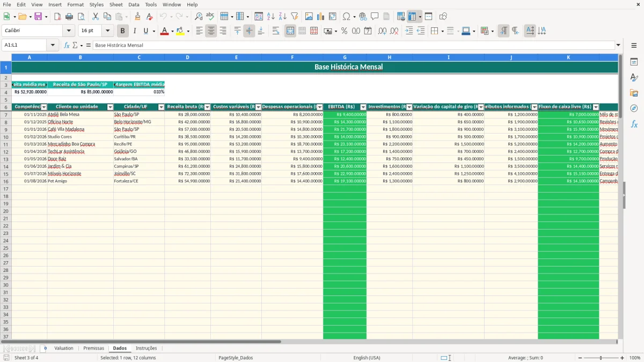
Task: Click the Insert Comment icon
Action: [375, 17]
